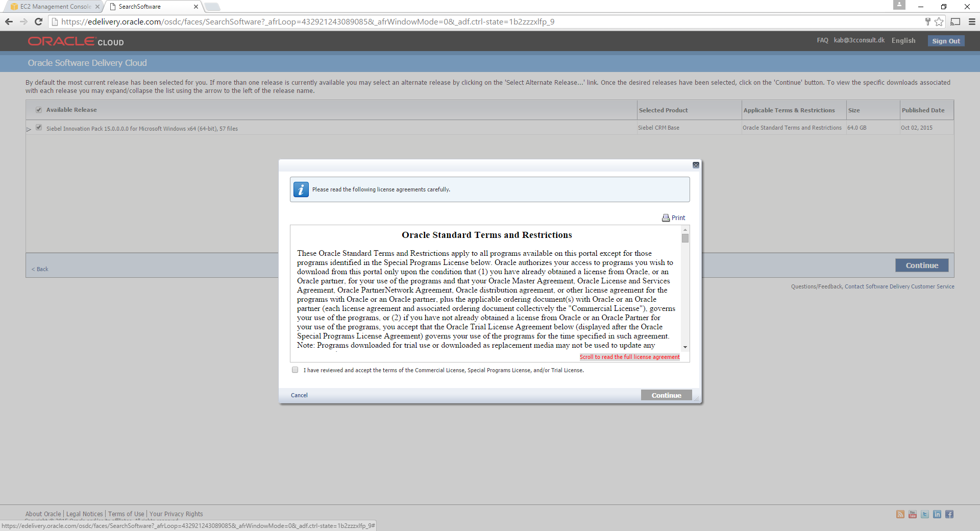Open a new browser tab
Image resolution: width=980 pixels, height=531 pixels.
pos(212,7)
